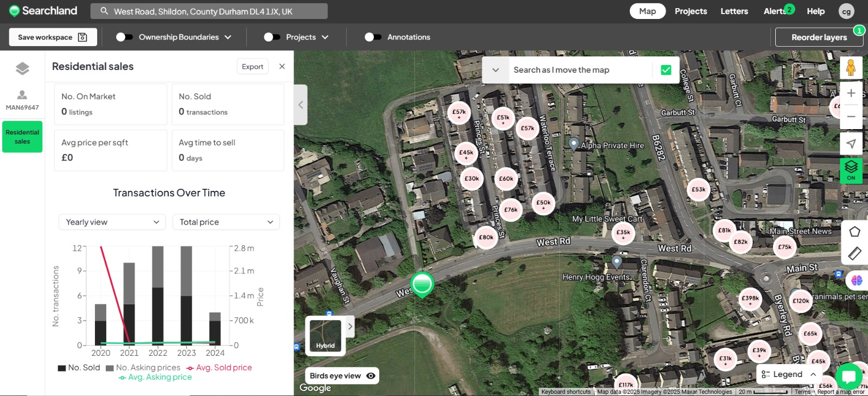Toggle the Annotations switch
The width and height of the screenshot is (868, 396).
[x=373, y=37]
